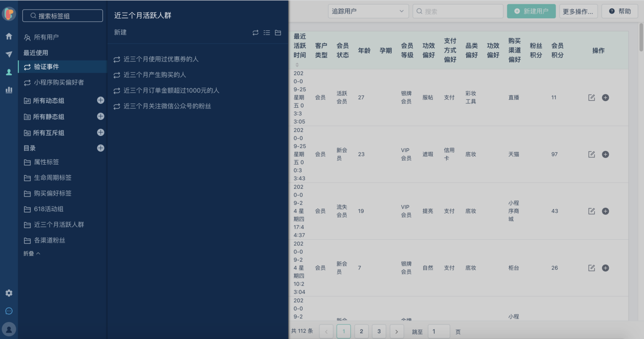The height and width of the screenshot is (339, 644).
Task: Edit the 流失会员 row
Action: click(x=592, y=211)
